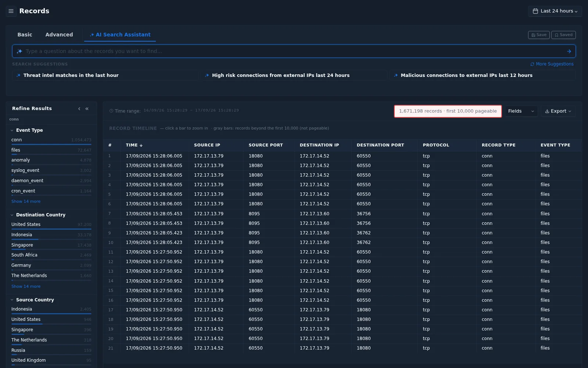Open the Fields dropdown
Viewport: 588px width, 368px height.
521,111
